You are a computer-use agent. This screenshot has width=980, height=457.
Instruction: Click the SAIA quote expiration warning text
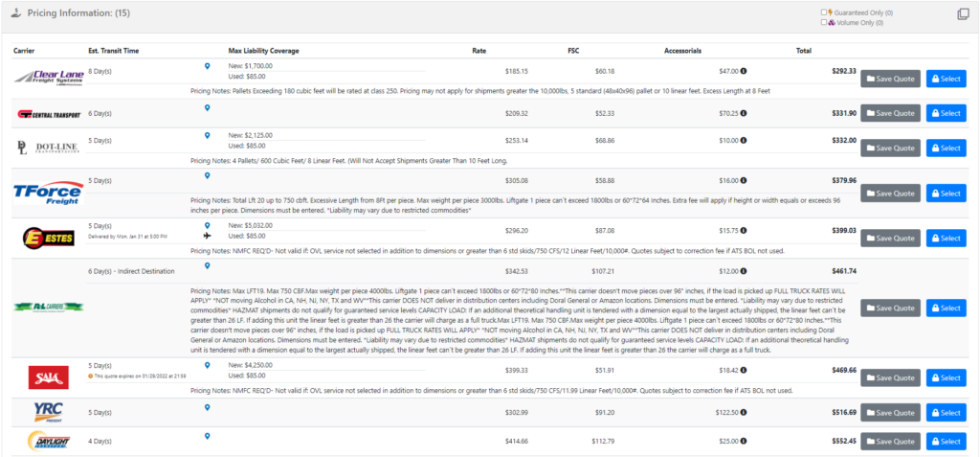[x=141, y=376]
